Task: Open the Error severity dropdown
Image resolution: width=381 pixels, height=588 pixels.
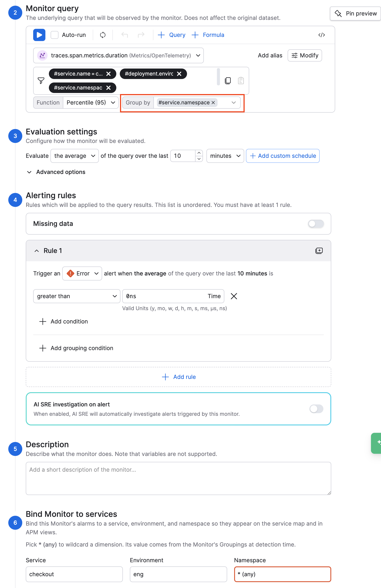Action: [x=82, y=273]
